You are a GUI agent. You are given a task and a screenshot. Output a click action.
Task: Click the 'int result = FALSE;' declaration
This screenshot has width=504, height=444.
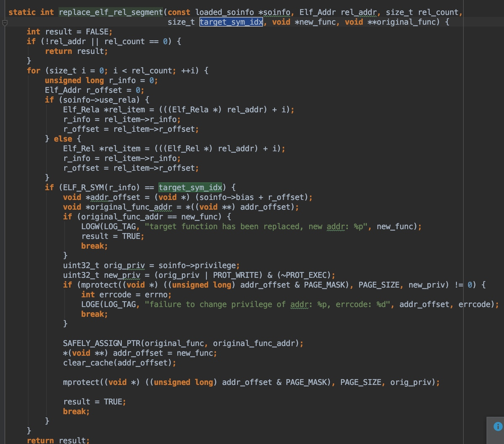coord(69,31)
